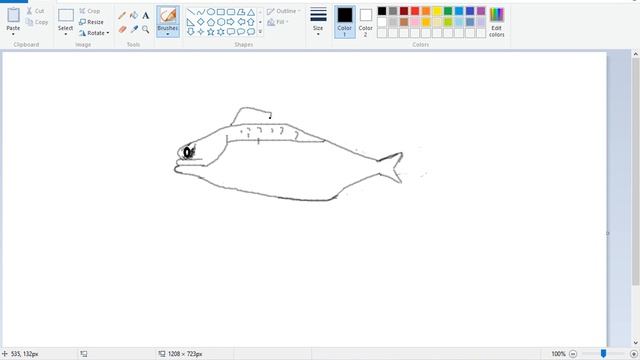Screen dimensions: 640x360
Task: Click the Cut button
Action: (x=36, y=11)
